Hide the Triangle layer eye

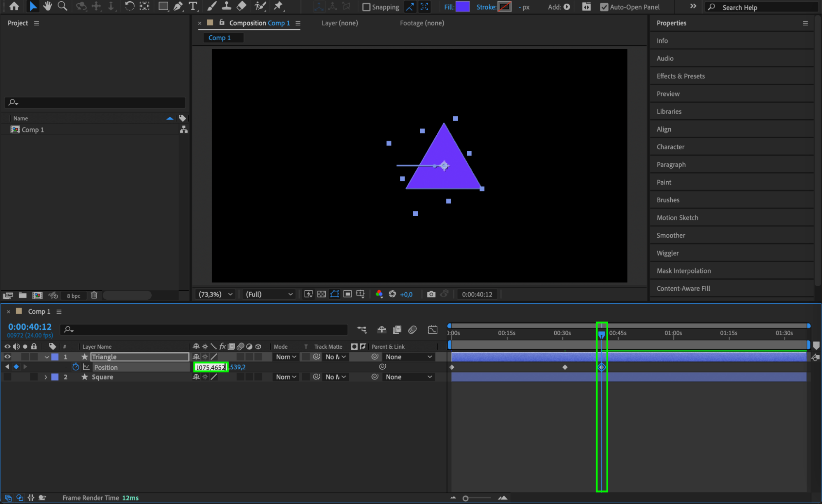click(7, 357)
